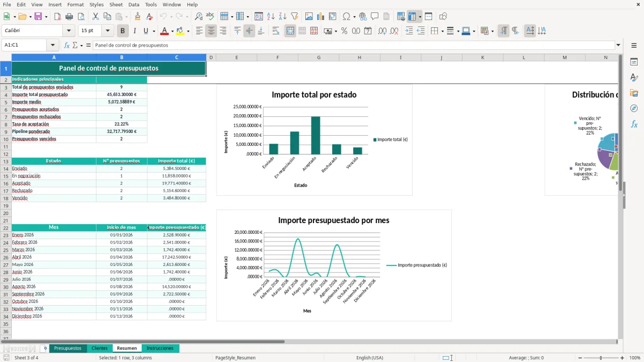The width and height of the screenshot is (644, 362).
Task: Increase indent icon
Action: pos(409,31)
